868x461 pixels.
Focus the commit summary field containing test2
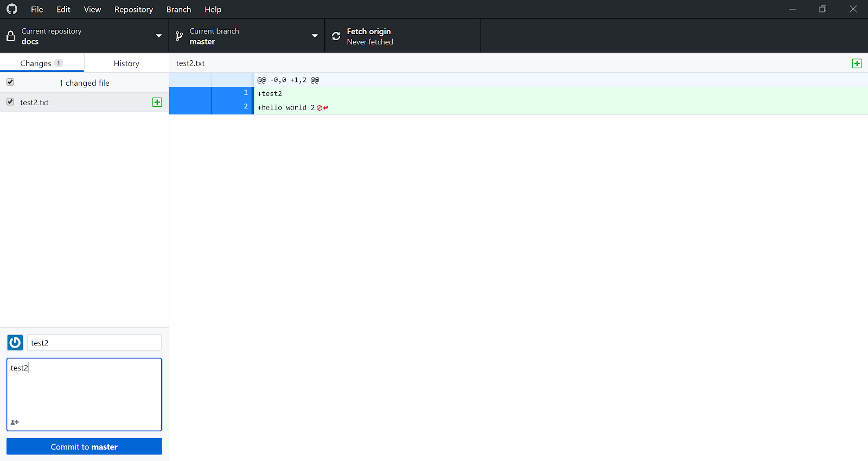[x=94, y=343]
